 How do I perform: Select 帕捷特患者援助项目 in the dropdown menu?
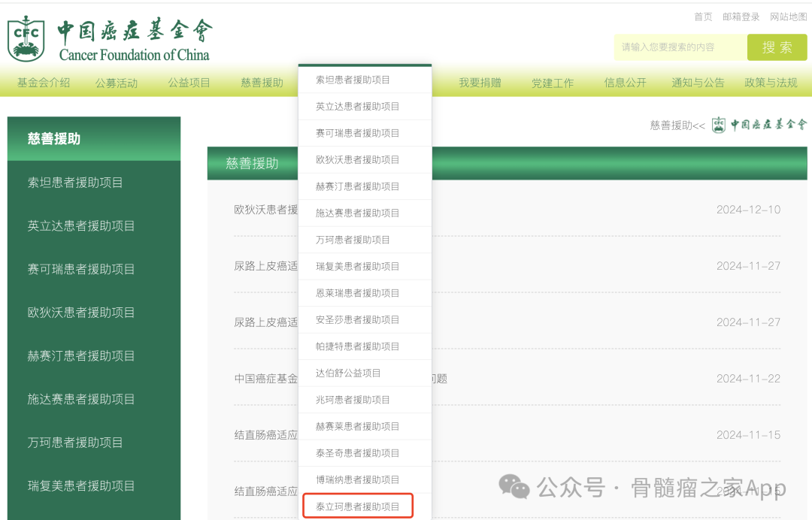pyautogui.click(x=365, y=346)
